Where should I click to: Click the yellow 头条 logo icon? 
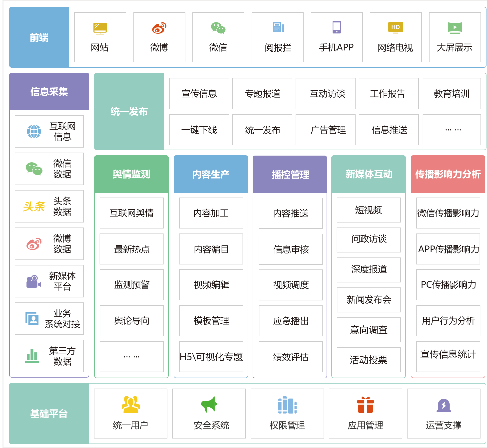click(x=34, y=207)
